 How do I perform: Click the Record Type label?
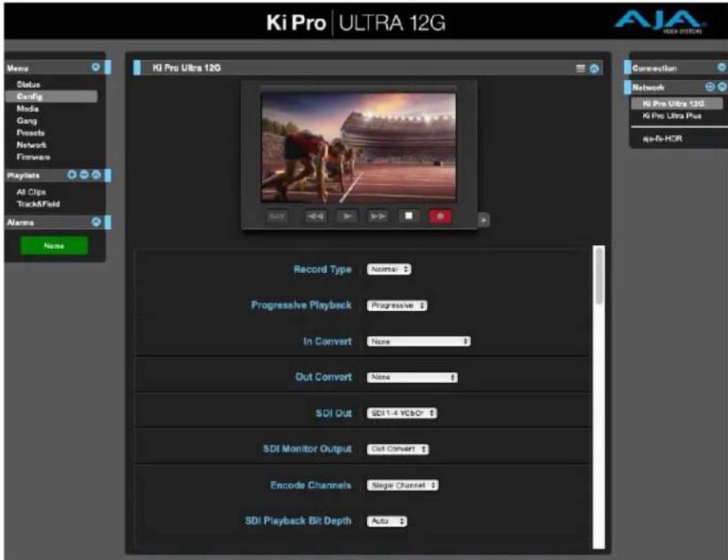(x=322, y=269)
